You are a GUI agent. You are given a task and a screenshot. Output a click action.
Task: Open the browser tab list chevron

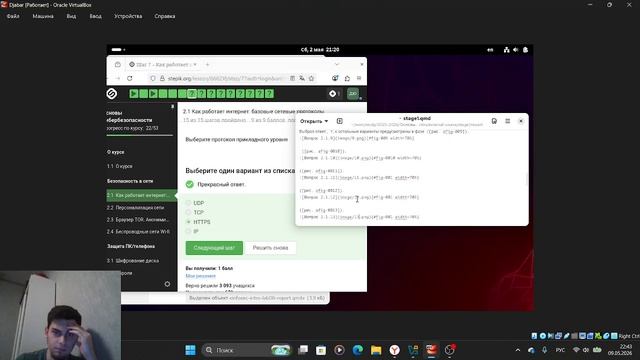[x=337, y=64]
